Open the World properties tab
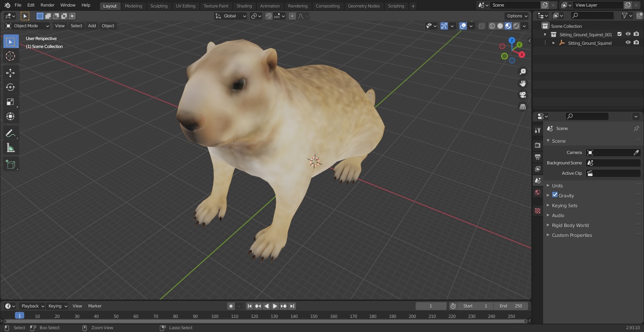644x332 pixels. [x=537, y=193]
